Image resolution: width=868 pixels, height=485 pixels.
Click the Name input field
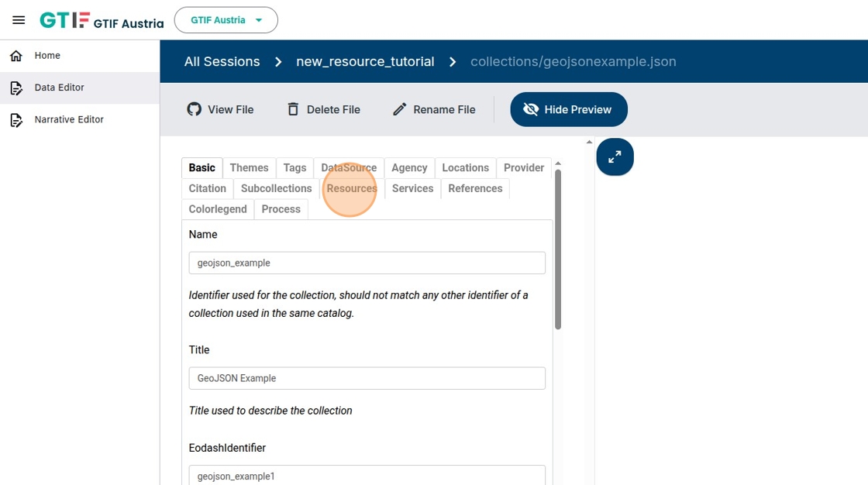(367, 263)
